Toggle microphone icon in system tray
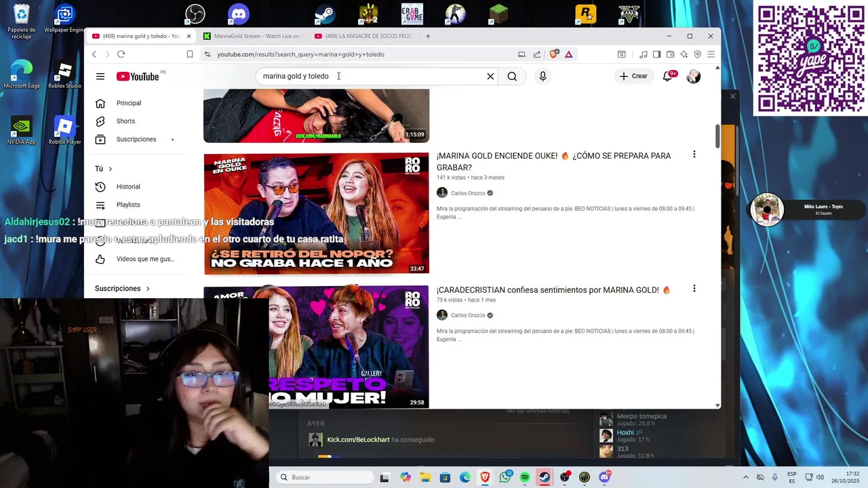 [774, 477]
